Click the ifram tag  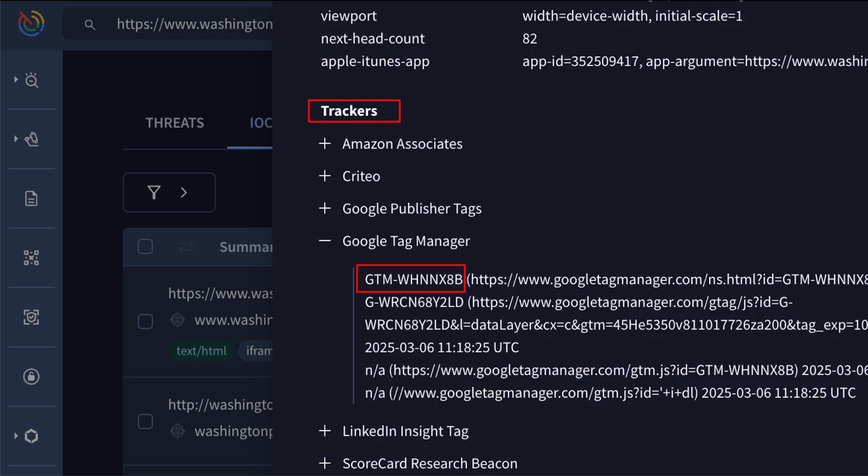pyautogui.click(x=256, y=351)
